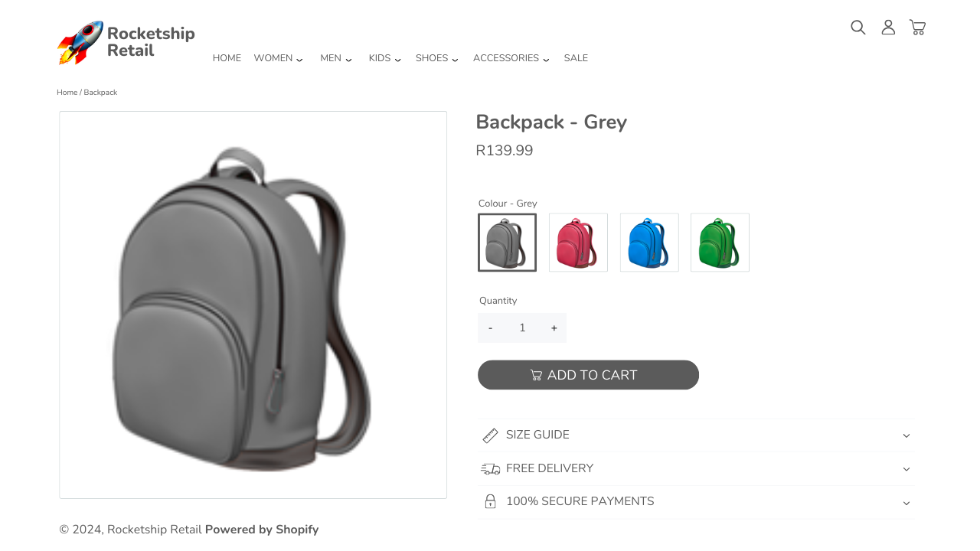Viewport: 980px width, 551px height.
Task: Click the quantity number field
Action: 522,328
